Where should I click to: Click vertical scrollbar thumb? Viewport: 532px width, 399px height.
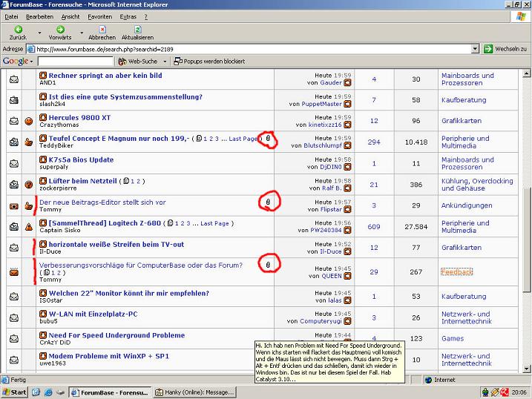tap(526, 239)
